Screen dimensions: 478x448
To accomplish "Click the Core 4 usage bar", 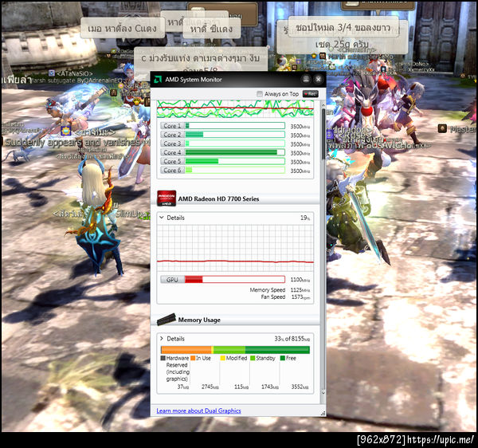I will (x=235, y=152).
